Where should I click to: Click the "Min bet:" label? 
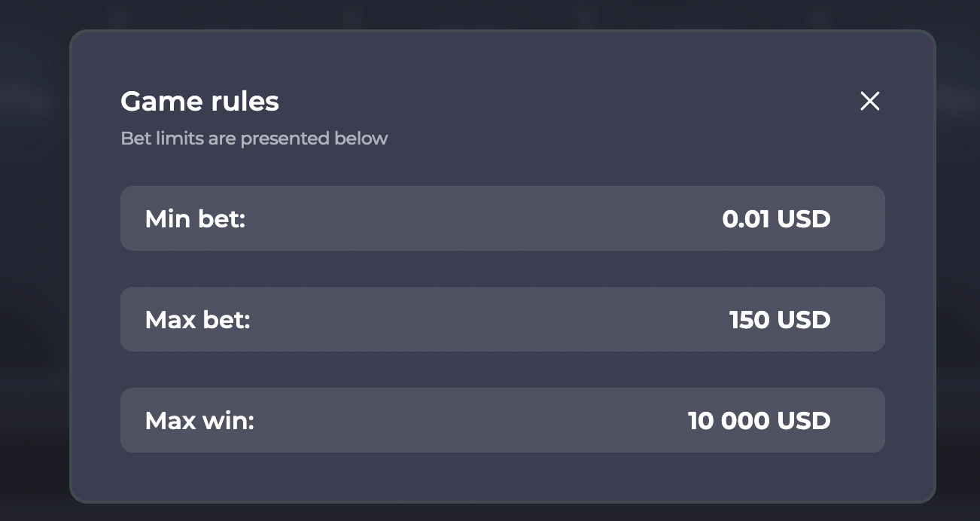click(x=196, y=219)
